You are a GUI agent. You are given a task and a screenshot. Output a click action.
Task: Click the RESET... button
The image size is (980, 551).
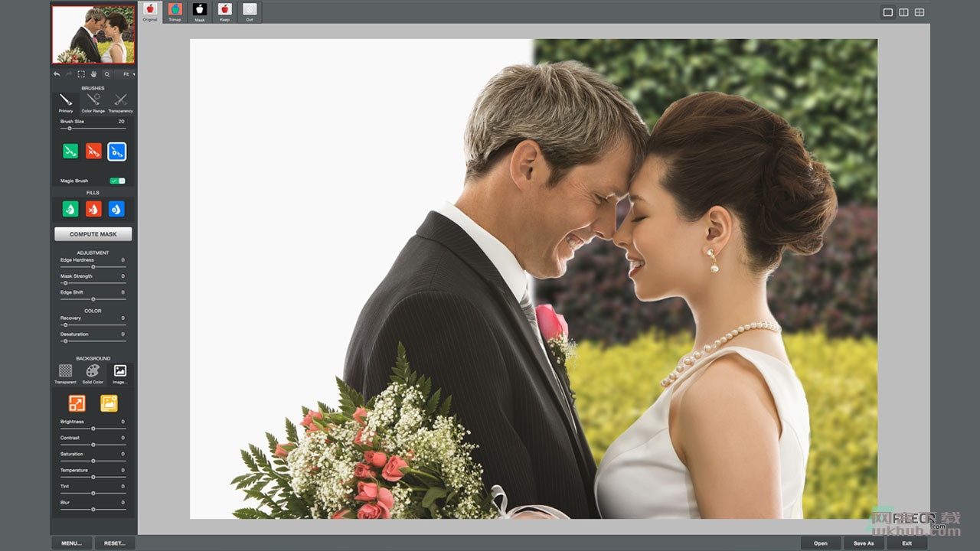pyautogui.click(x=115, y=543)
